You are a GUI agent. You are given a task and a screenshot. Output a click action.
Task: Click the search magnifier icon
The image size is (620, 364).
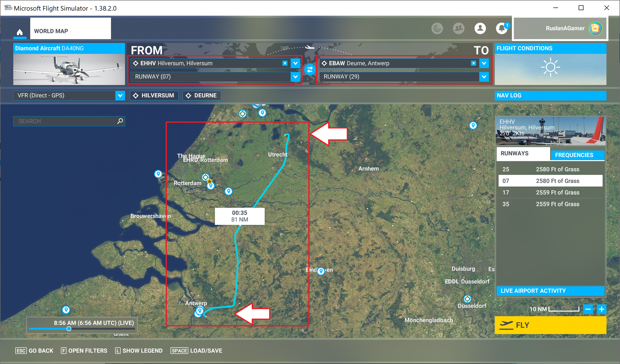click(x=120, y=121)
